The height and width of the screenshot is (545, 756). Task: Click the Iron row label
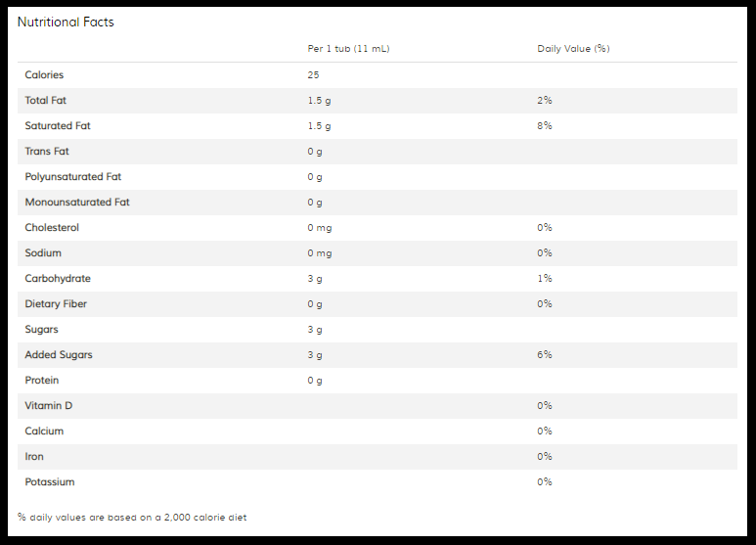[x=34, y=456]
